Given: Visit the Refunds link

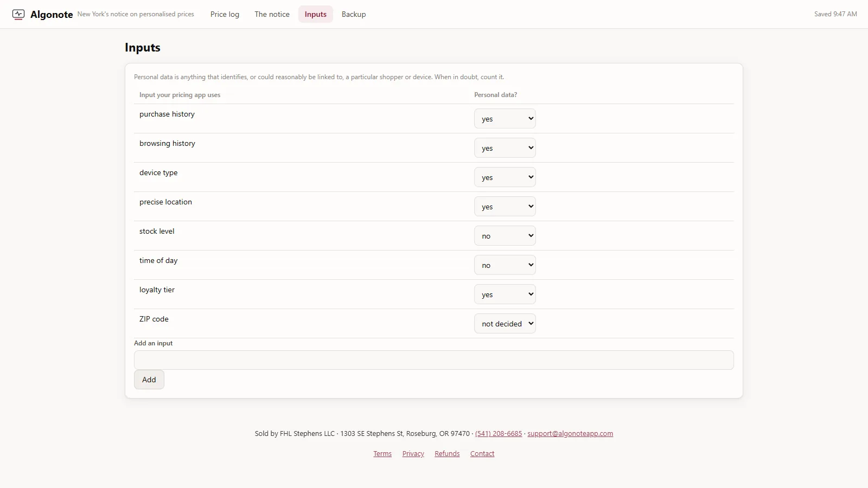Looking at the screenshot, I should click(x=447, y=454).
